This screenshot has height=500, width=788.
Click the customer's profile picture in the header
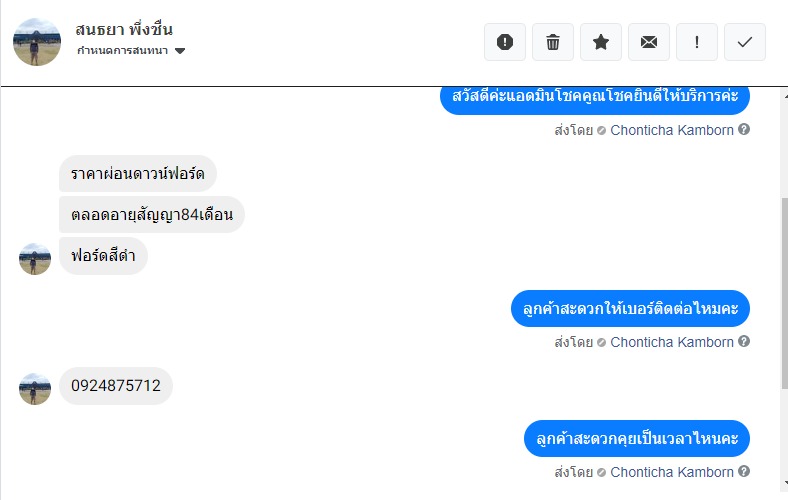click(37, 42)
